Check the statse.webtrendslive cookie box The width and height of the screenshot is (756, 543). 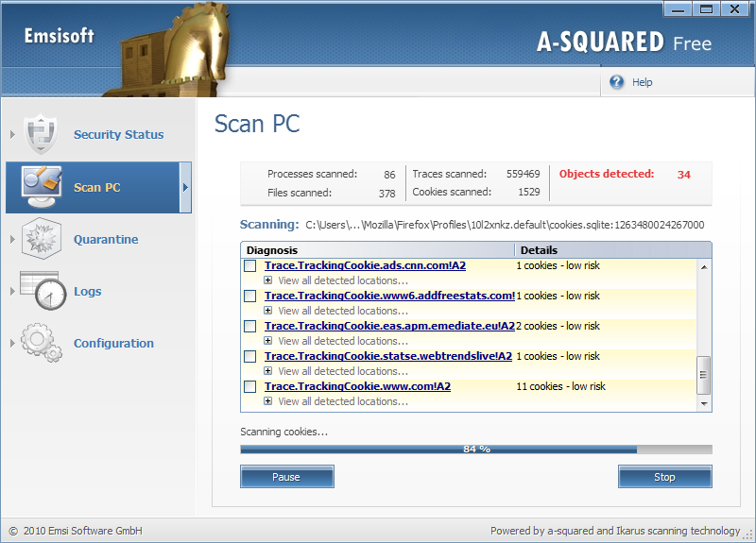(249, 357)
